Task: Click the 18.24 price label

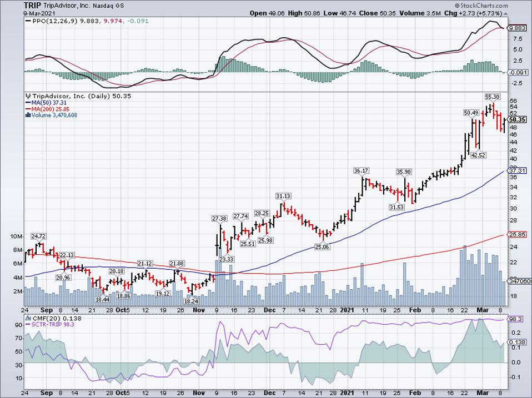Action: tap(191, 301)
